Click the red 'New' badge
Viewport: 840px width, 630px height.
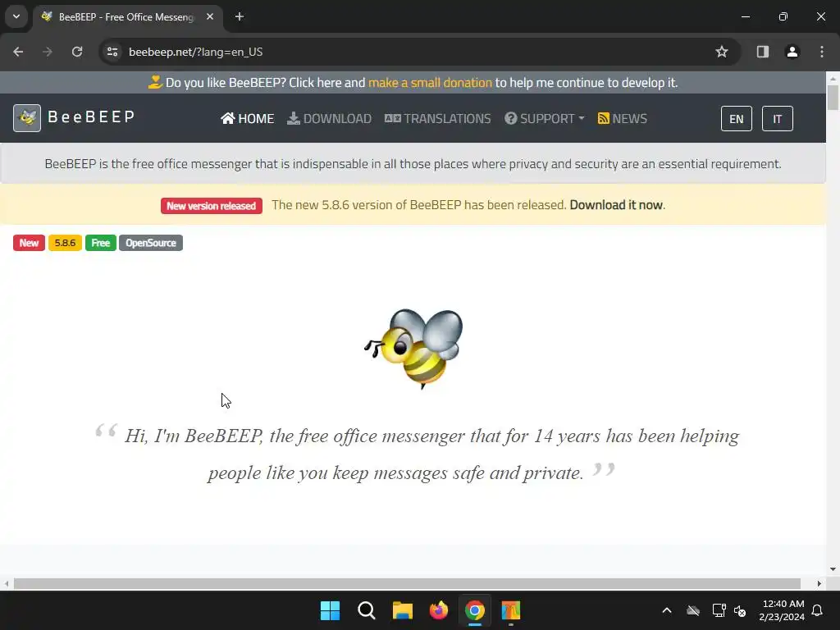click(29, 243)
